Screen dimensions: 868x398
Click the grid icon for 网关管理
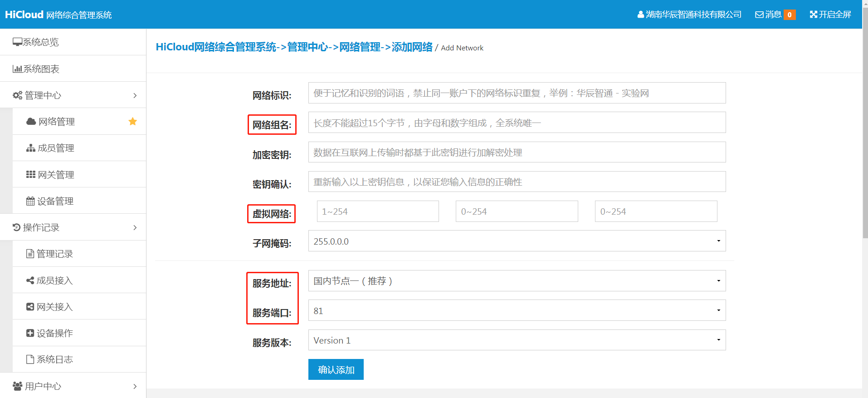[30, 175]
